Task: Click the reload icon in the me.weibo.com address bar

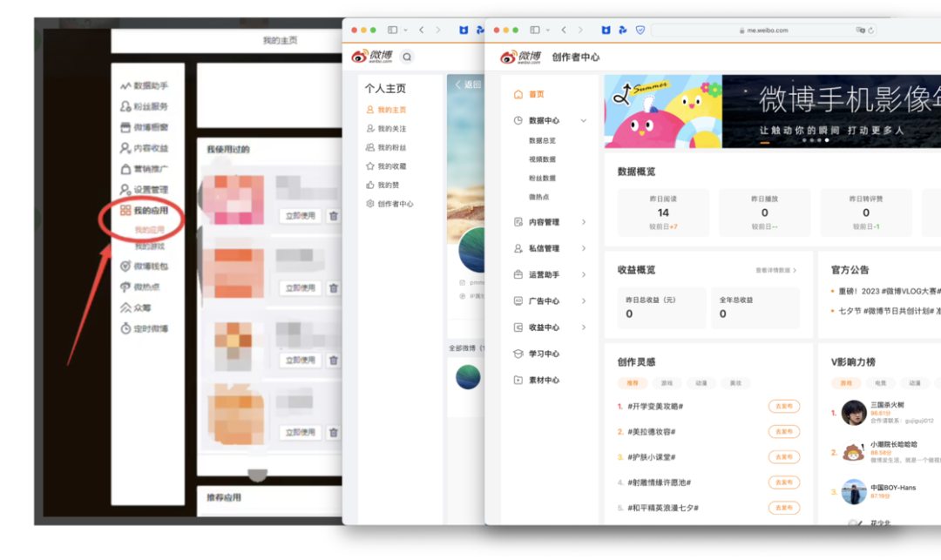Action: [870, 30]
